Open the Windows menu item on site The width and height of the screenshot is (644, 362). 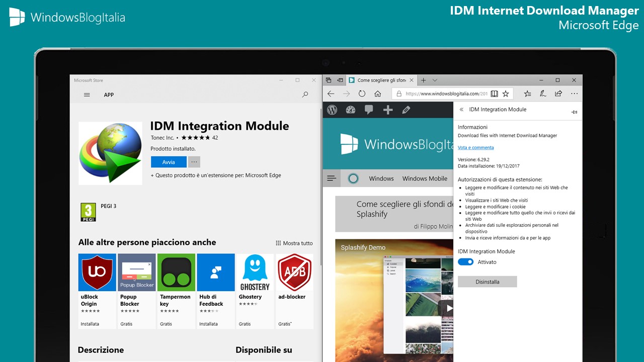[x=381, y=178]
